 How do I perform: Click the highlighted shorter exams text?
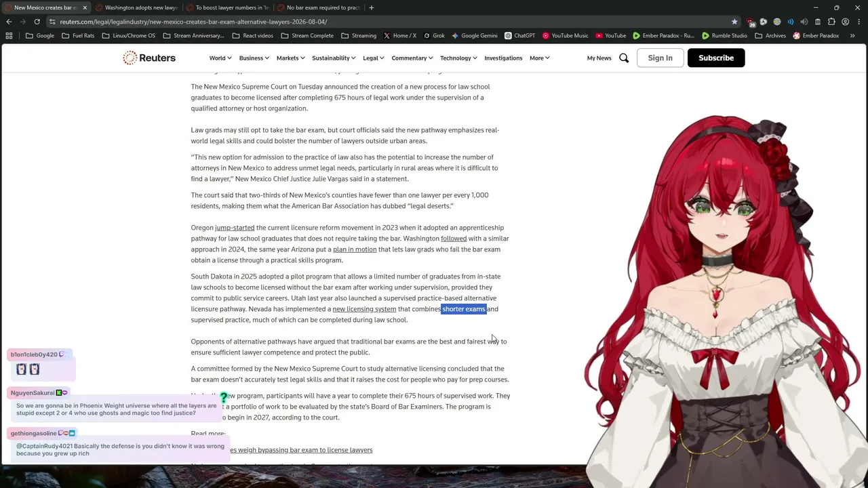click(x=464, y=309)
